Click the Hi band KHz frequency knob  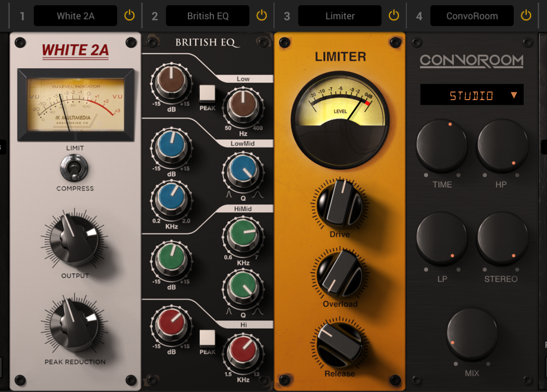point(243,353)
